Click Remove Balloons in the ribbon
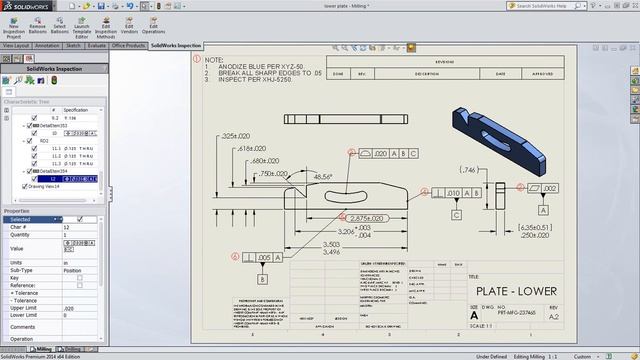 pyautogui.click(x=38, y=26)
